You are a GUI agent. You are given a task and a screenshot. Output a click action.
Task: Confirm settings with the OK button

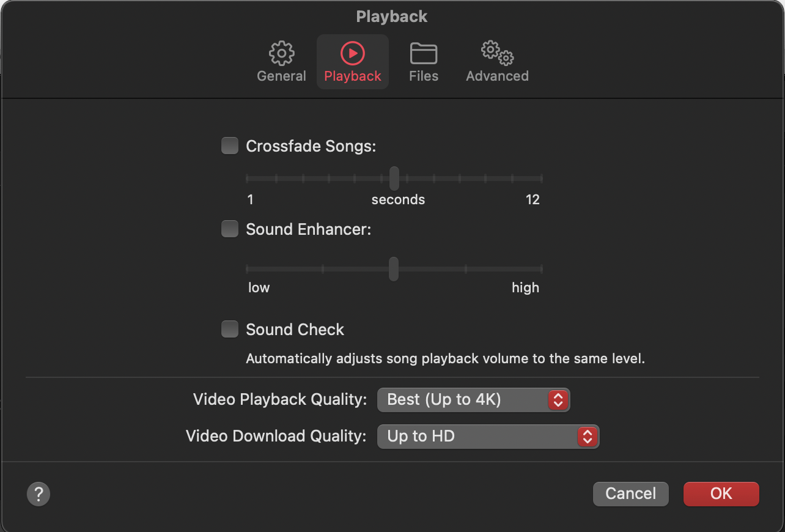(721, 494)
